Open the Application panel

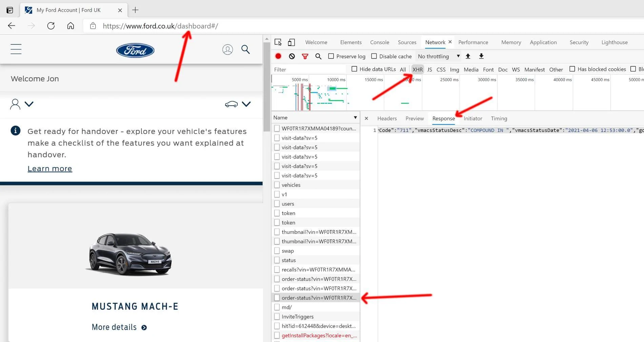(543, 42)
